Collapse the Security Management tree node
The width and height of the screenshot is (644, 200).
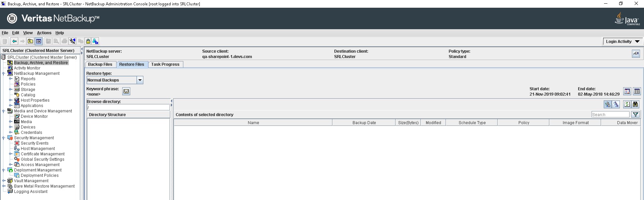[x=4, y=138]
